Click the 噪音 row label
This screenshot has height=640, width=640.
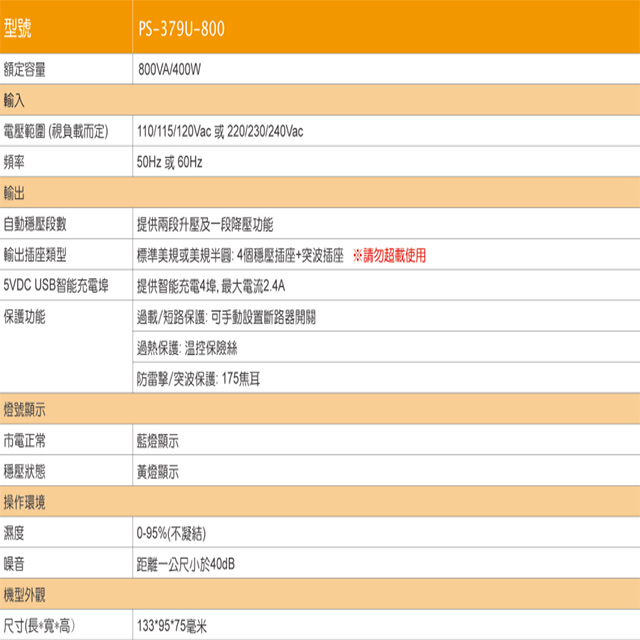tap(14, 564)
